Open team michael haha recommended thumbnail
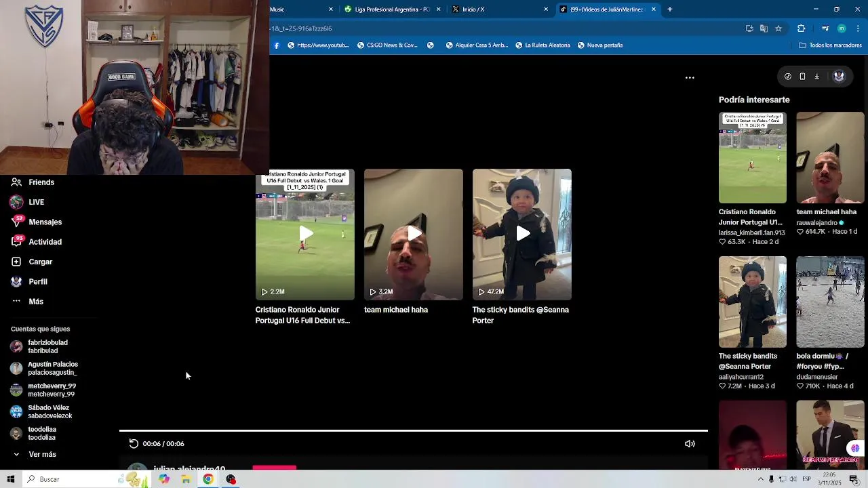Screen dimensions: 868x488 (830, 158)
